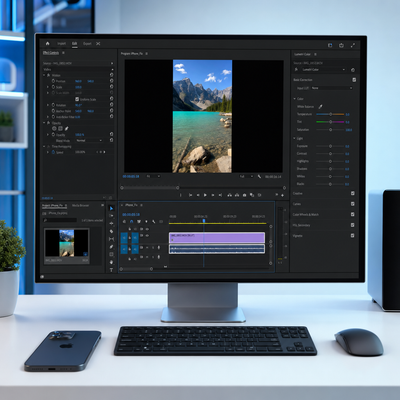Reset the Lumetri Color effect
The height and width of the screenshot is (400, 400).
353,70
